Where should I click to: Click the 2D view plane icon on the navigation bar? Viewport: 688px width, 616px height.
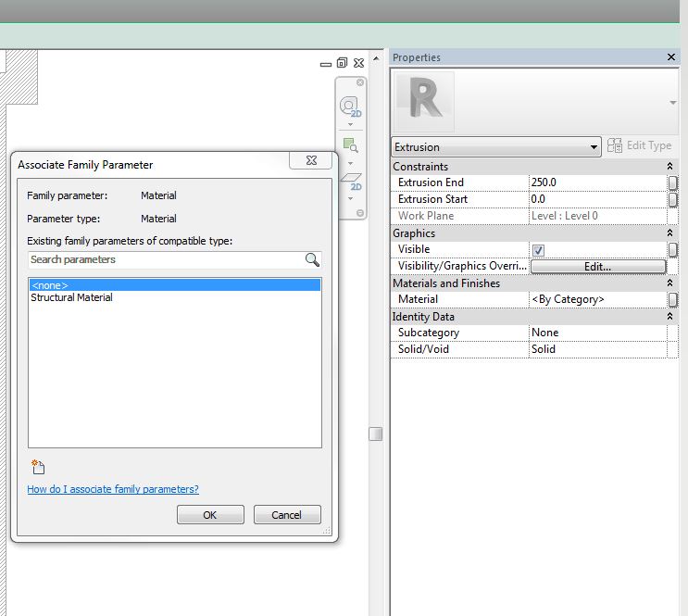click(351, 182)
